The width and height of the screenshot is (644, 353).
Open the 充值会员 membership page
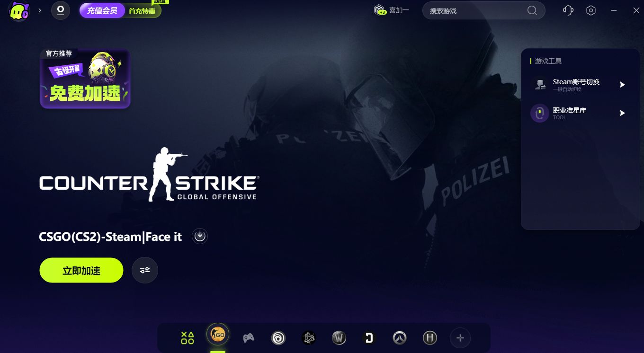tap(102, 10)
